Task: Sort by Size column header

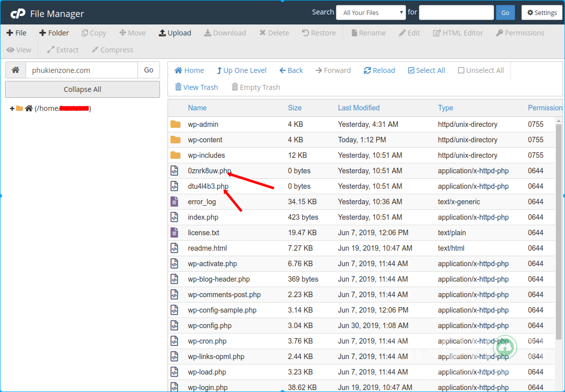Action: click(x=295, y=108)
